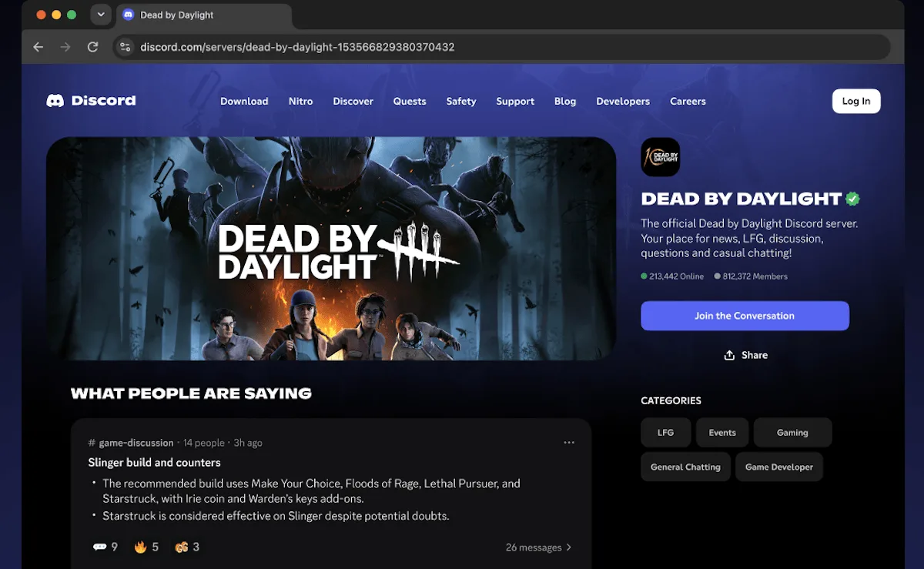Open the tab search dropdown arrow

pos(101,15)
